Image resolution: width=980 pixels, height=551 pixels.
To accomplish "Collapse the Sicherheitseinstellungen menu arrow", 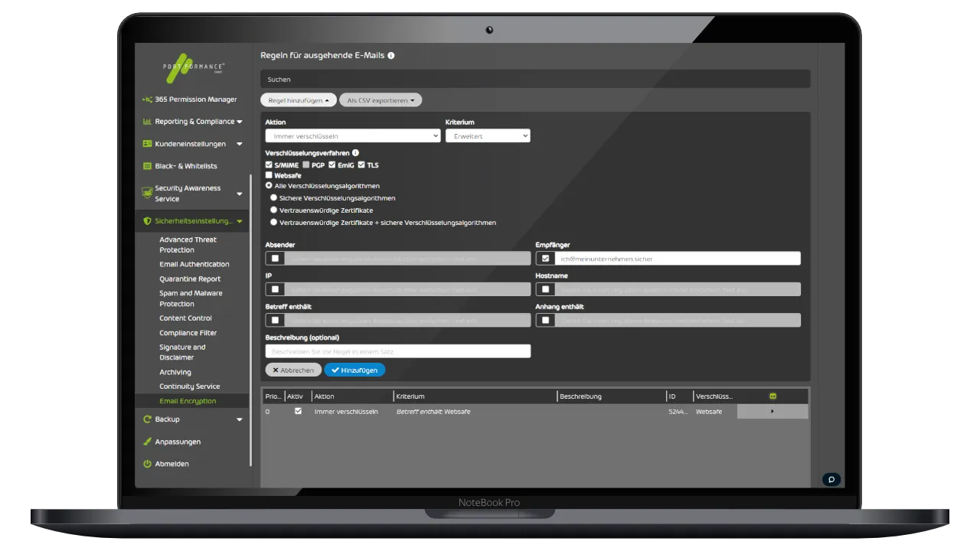I will click(240, 222).
